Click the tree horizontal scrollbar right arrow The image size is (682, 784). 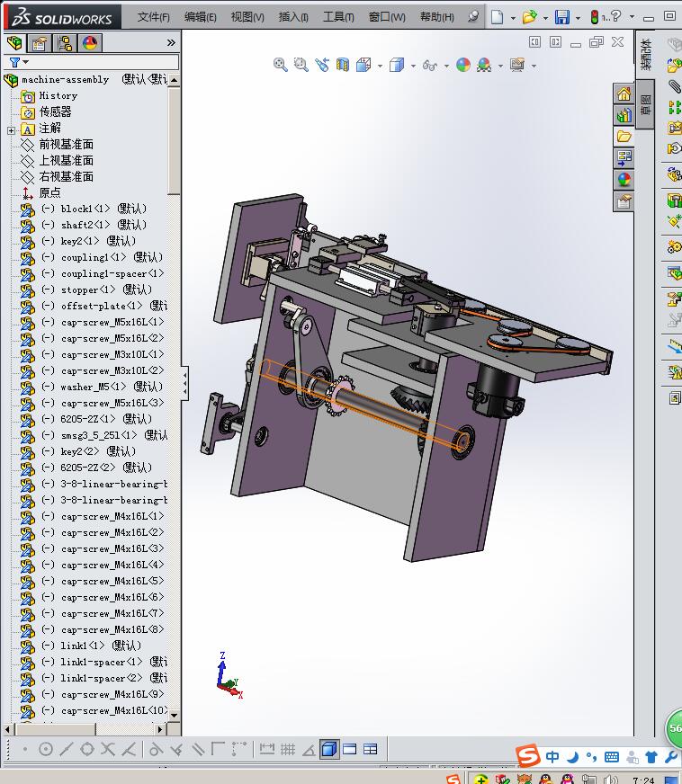(x=160, y=729)
